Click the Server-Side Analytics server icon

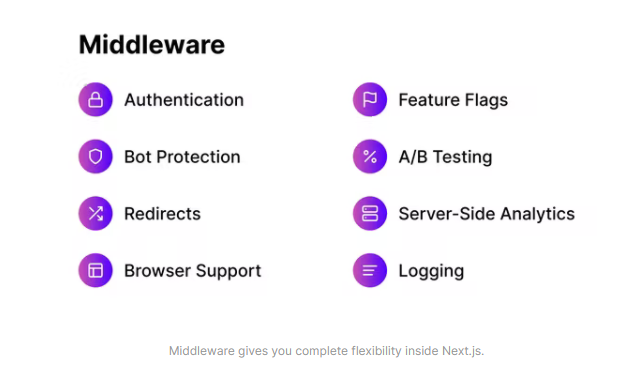tap(370, 214)
